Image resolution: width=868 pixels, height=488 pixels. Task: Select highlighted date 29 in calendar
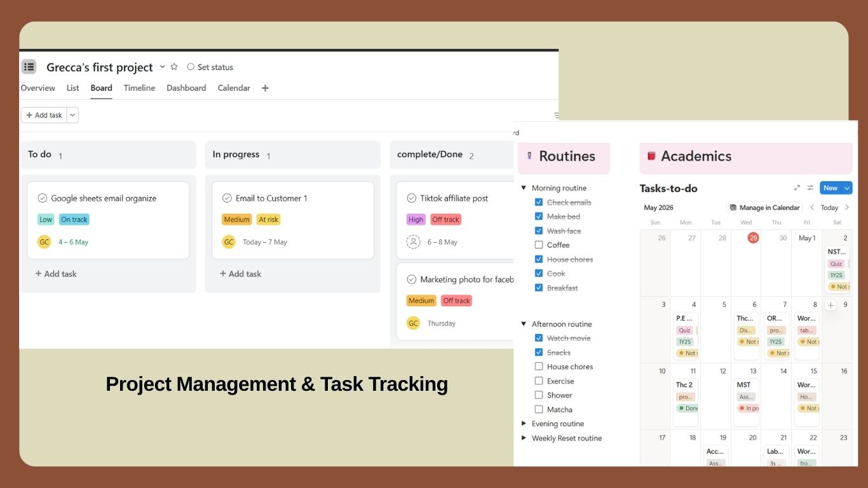pos(753,238)
